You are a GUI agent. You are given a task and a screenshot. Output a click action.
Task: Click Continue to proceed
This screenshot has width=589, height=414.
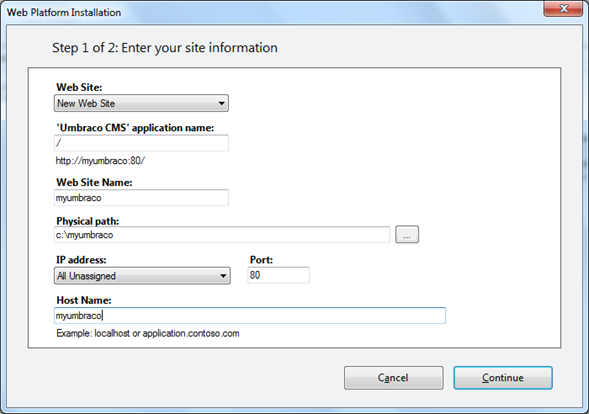pos(503,378)
